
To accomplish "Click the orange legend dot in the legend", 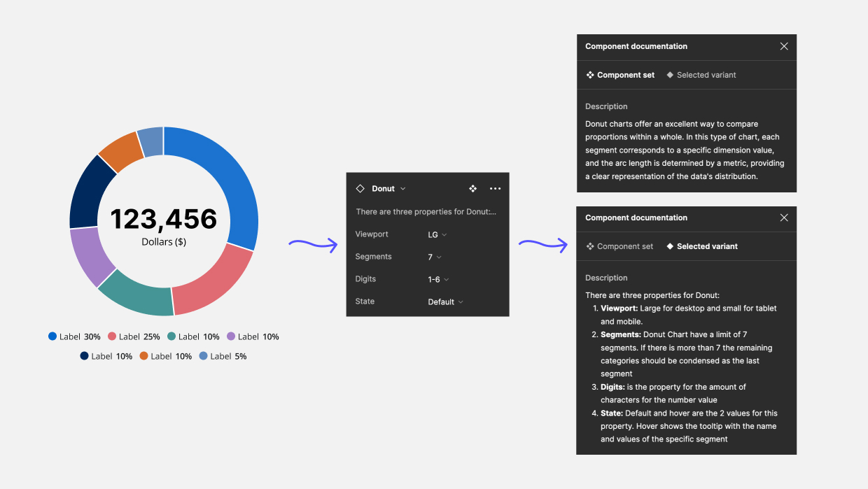I will pos(143,356).
